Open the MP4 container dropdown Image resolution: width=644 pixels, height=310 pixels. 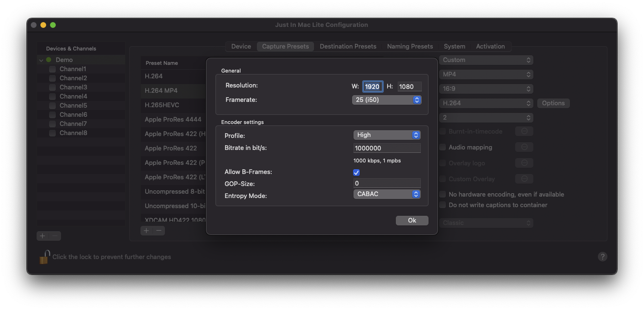[x=486, y=74]
